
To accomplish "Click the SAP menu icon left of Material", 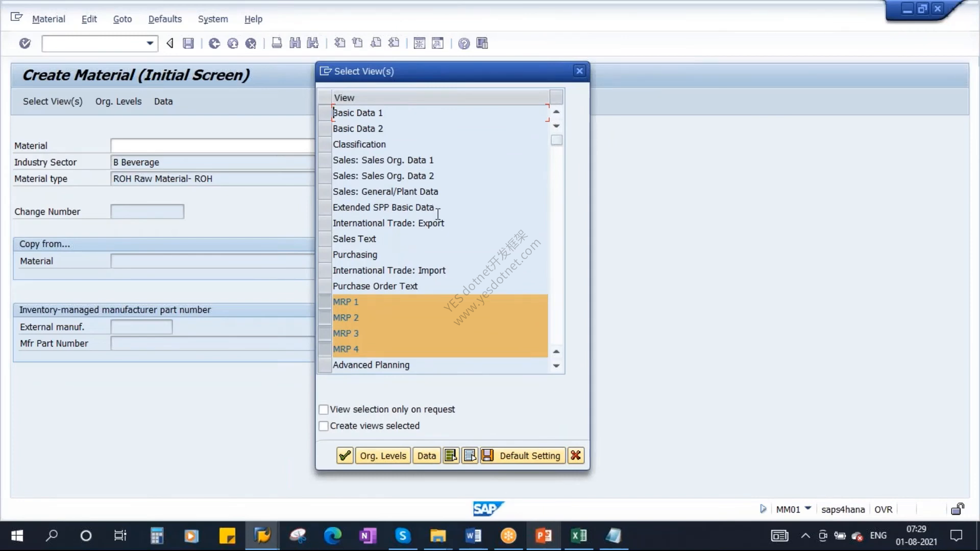I will pyautogui.click(x=16, y=18).
